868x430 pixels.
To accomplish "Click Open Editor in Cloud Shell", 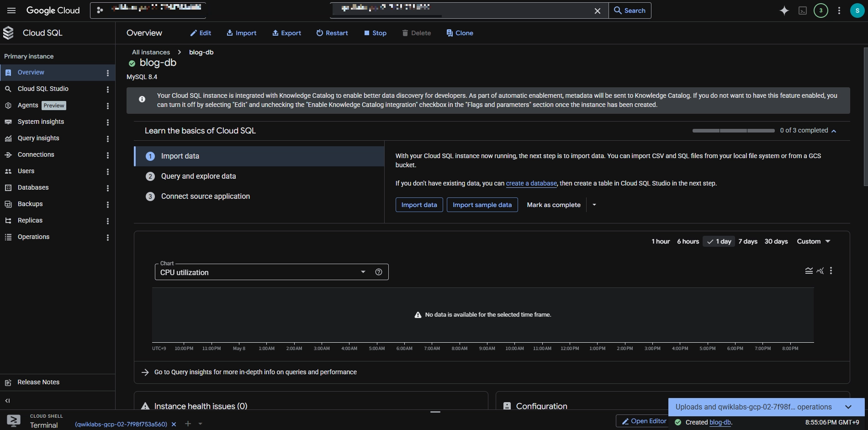I will pos(643,421).
